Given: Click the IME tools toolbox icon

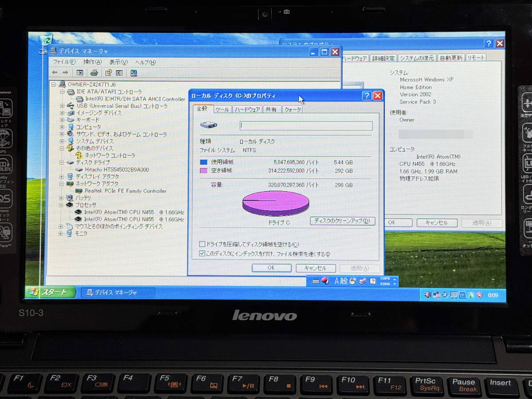Looking at the screenshot, I should click(x=363, y=281).
